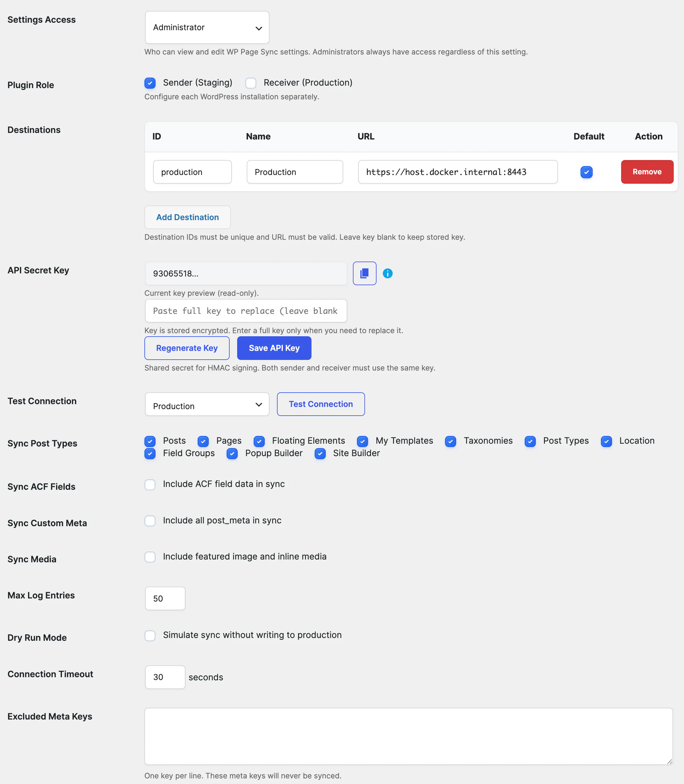This screenshot has width=684, height=784.
Task: Open the Settings Access role dropdown
Action: click(x=207, y=27)
